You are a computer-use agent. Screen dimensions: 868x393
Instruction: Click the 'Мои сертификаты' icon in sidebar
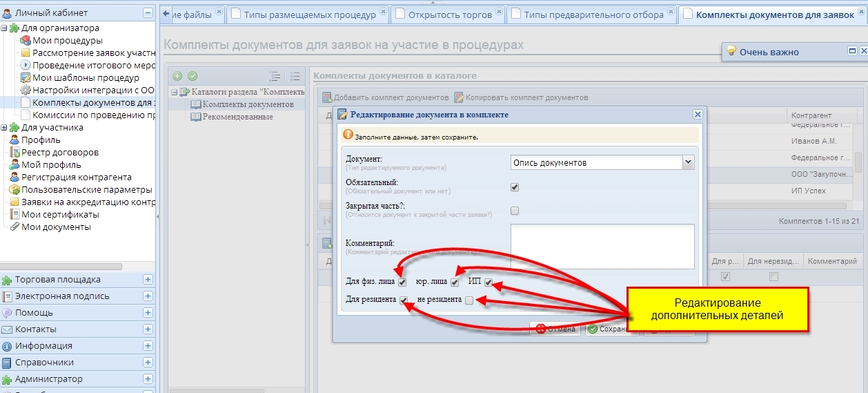click(14, 215)
